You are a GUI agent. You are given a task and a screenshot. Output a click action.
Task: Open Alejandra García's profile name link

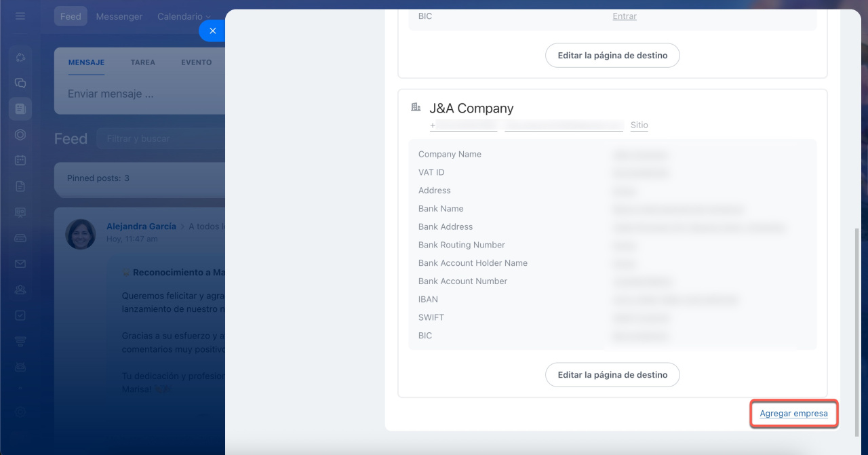[x=141, y=226]
